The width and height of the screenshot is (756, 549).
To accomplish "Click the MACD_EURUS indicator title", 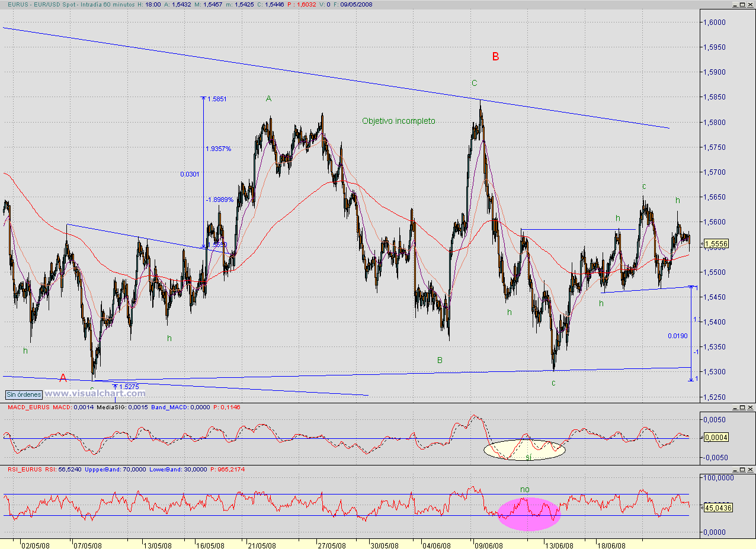I will click(28, 408).
